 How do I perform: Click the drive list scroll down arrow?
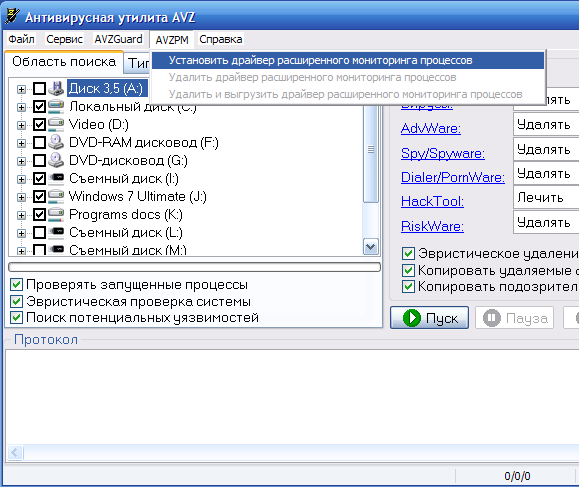coord(371,246)
